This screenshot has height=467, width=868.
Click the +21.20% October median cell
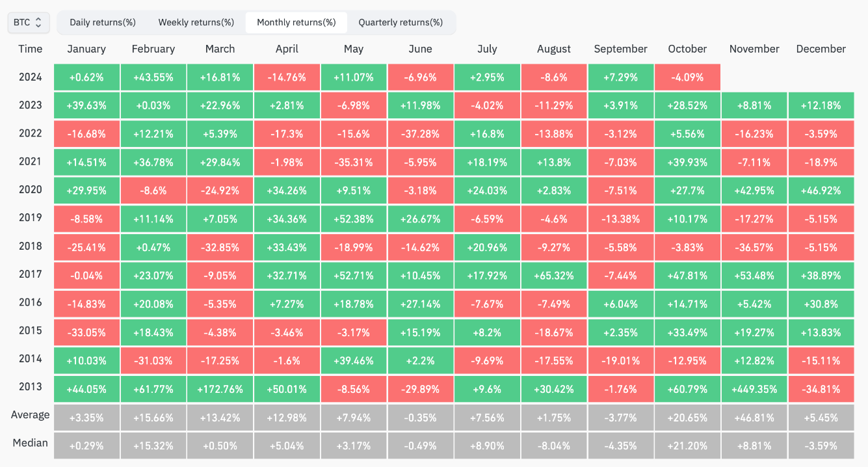[x=687, y=446]
